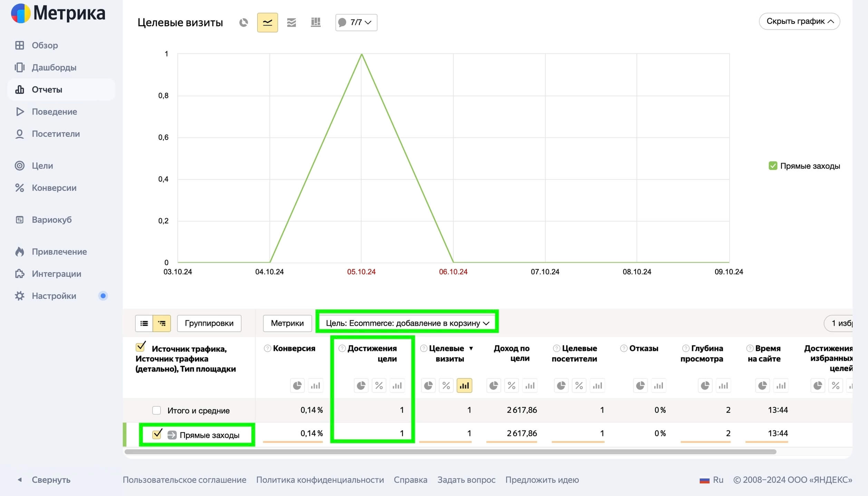Screen dimensions: 868x496
Task: Switch language via Ru flag
Action: pos(711,480)
